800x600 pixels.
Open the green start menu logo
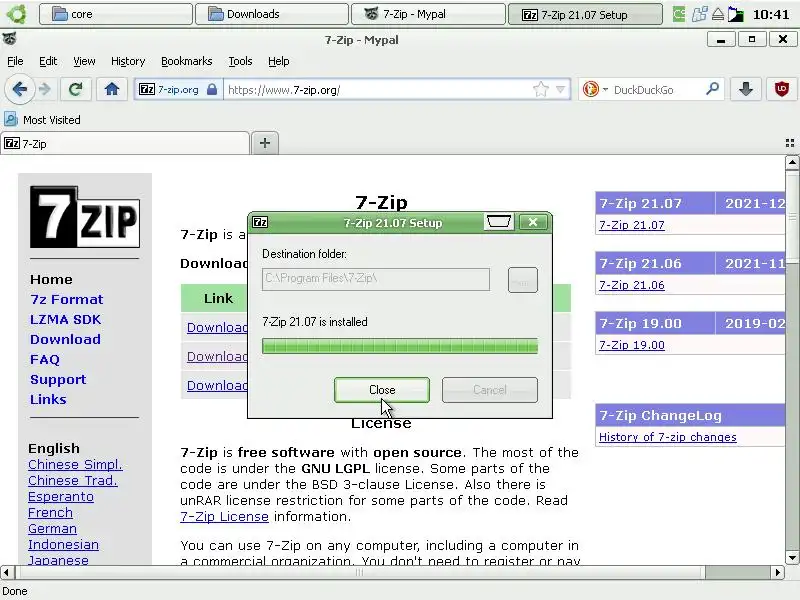[17, 14]
